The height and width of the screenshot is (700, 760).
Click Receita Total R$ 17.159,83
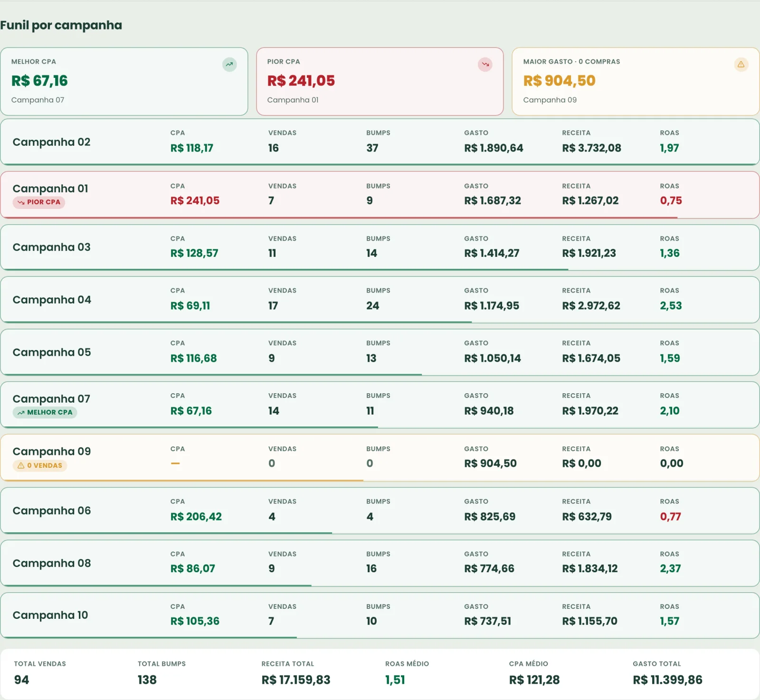[296, 680]
